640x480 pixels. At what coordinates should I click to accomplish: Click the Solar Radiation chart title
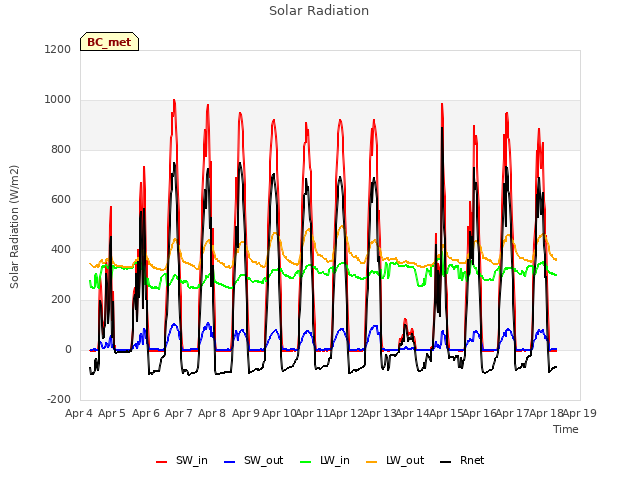coord(319,11)
